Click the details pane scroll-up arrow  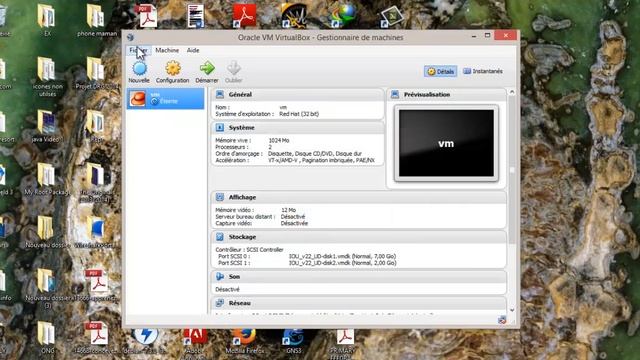(x=512, y=92)
